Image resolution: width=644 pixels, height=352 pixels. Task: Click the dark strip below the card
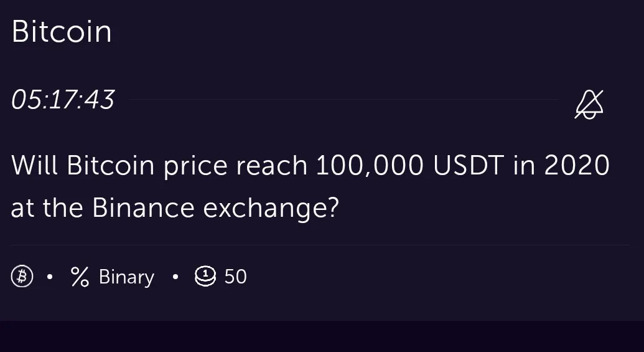(x=322, y=336)
